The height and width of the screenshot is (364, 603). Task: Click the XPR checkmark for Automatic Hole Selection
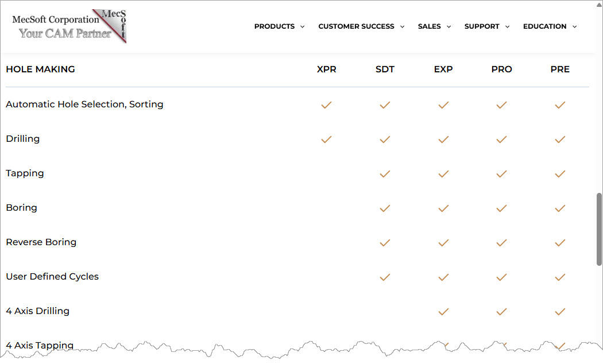point(326,105)
